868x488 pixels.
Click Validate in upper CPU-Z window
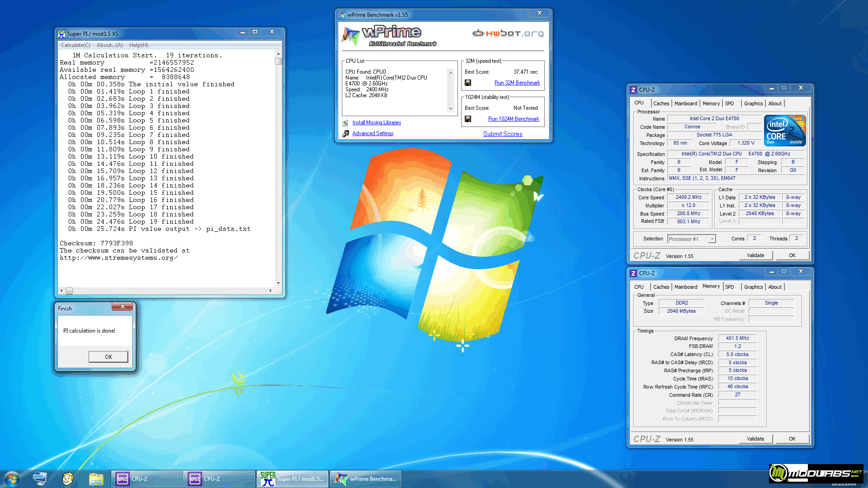(755, 255)
